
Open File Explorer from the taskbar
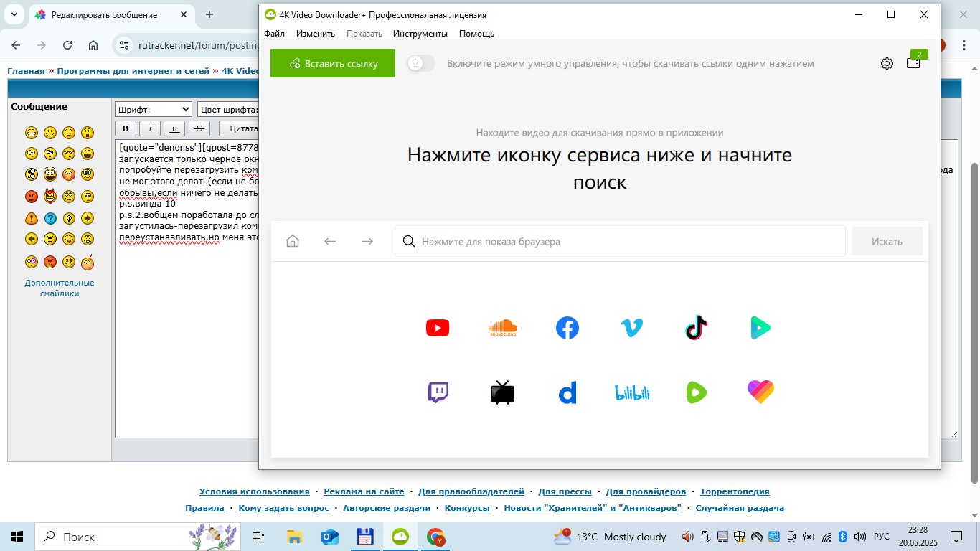[294, 536]
